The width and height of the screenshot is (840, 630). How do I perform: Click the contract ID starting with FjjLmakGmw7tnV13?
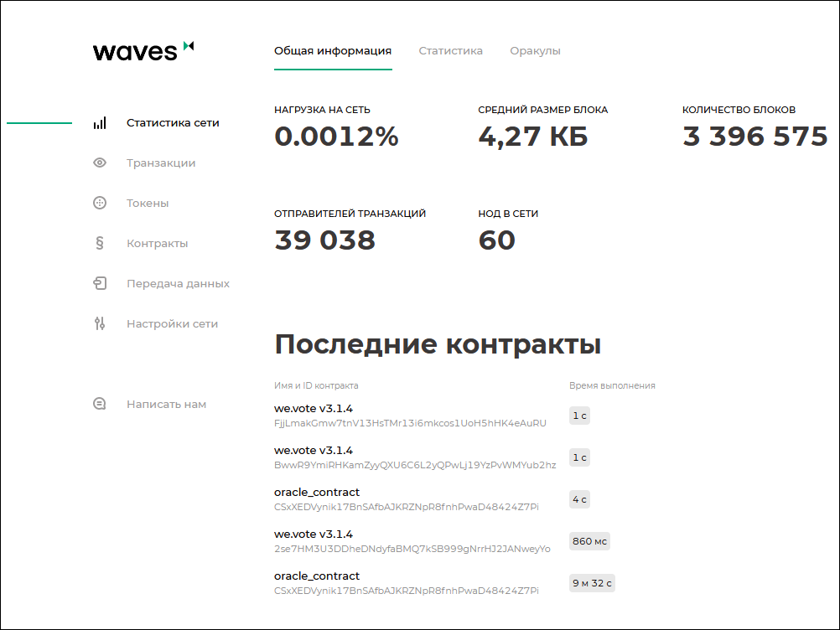pyautogui.click(x=408, y=423)
